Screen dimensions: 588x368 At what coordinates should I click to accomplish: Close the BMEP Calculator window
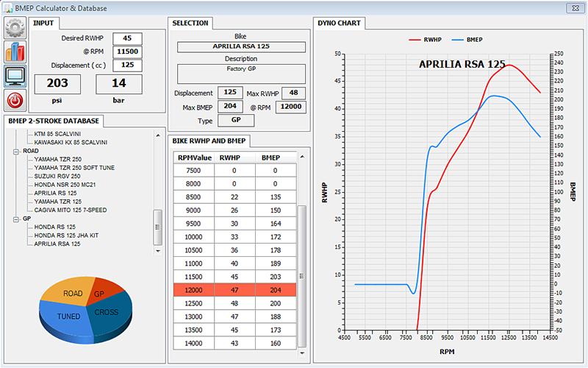pos(575,8)
